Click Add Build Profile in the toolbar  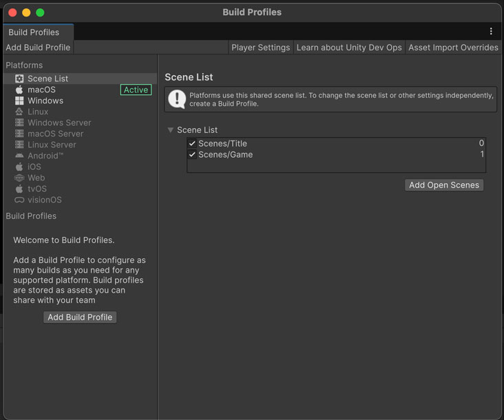coord(38,48)
